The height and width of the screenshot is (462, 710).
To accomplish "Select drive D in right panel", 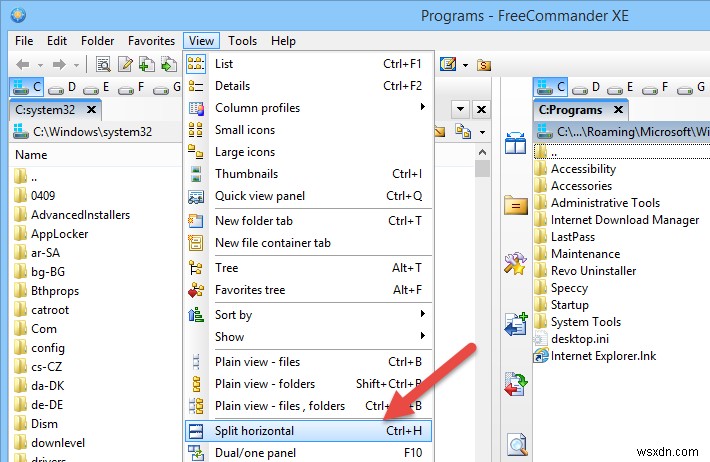I will [x=585, y=87].
